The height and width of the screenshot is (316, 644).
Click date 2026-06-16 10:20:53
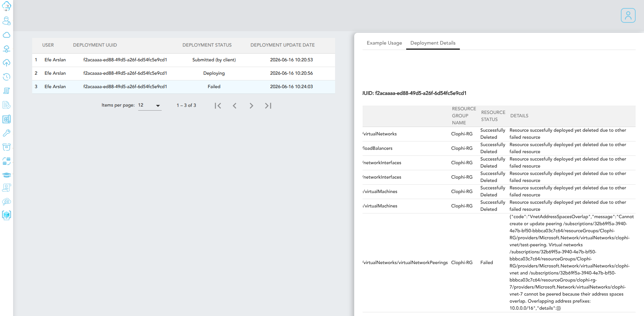291,60
